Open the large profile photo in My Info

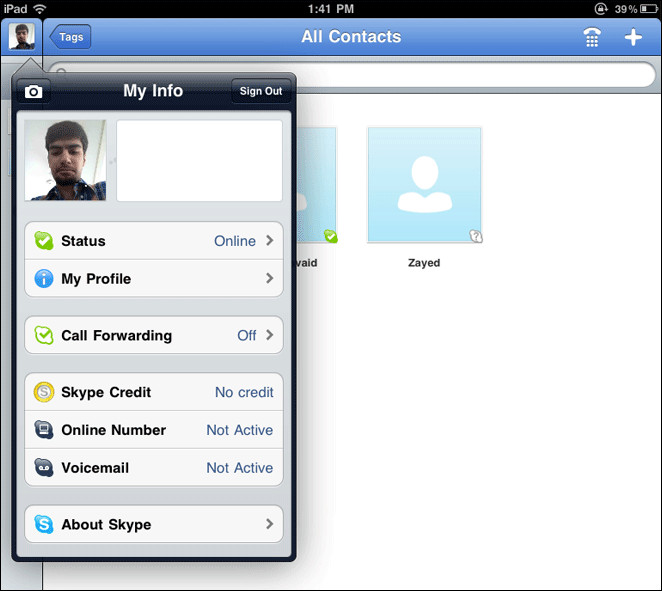(x=65, y=160)
